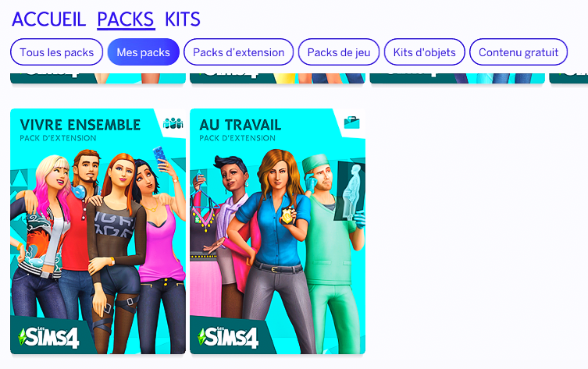Toggle the Mes packs filter
588x369 pixels.
[x=143, y=52]
